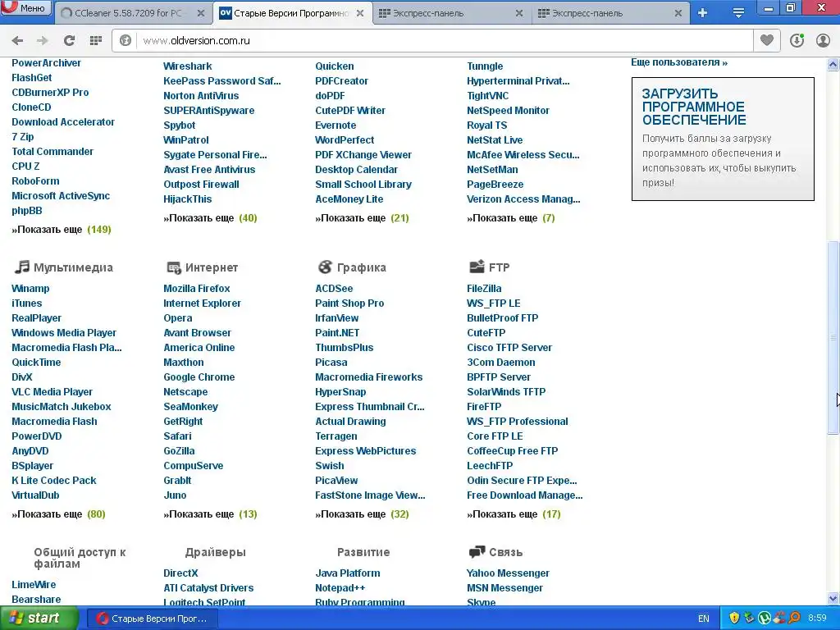Screen dimensions: 840x630
Task: Click the Интернет category icon
Action: tap(174, 267)
